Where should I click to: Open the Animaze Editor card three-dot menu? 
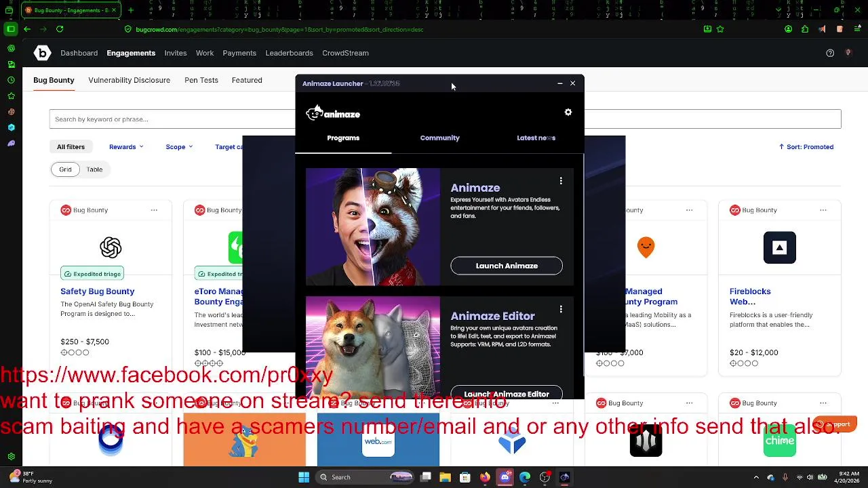click(x=561, y=309)
